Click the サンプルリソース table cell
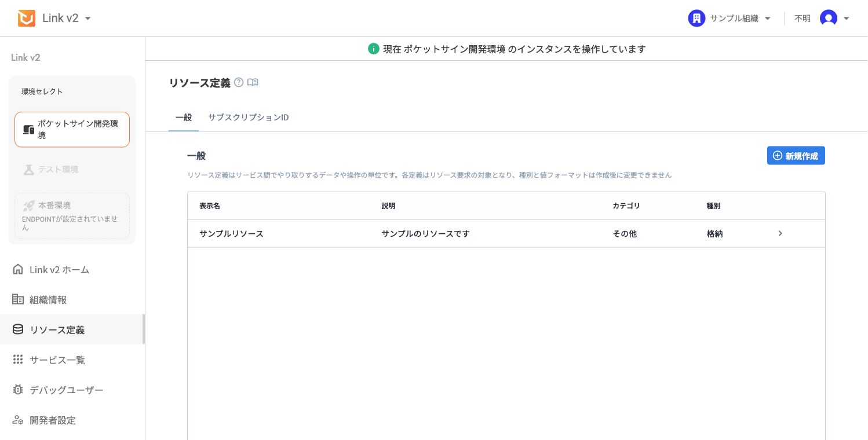 click(x=231, y=234)
